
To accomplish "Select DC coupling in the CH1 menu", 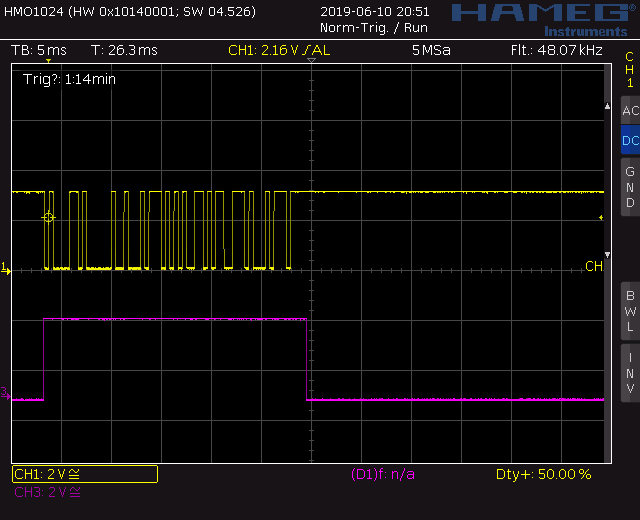I will click(629, 141).
